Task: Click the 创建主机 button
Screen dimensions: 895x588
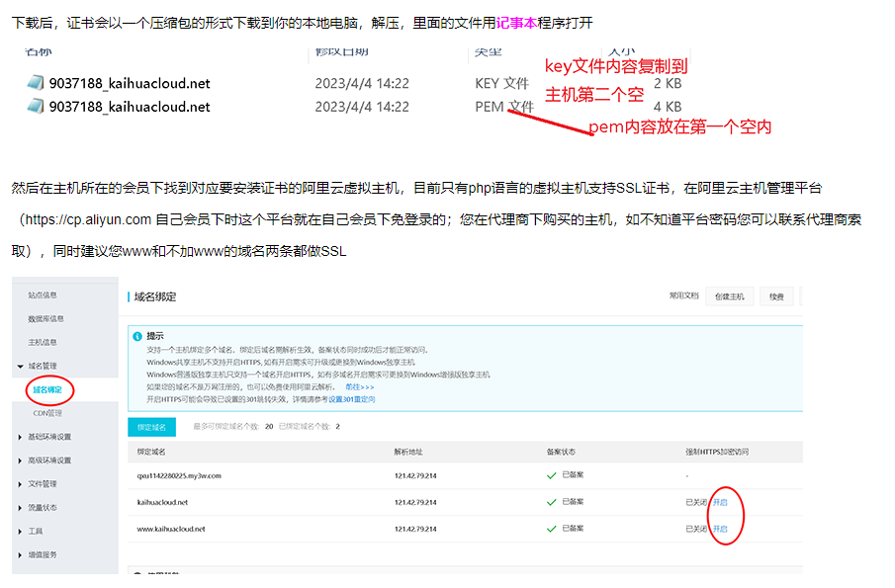Action: pyautogui.click(x=730, y=296)
